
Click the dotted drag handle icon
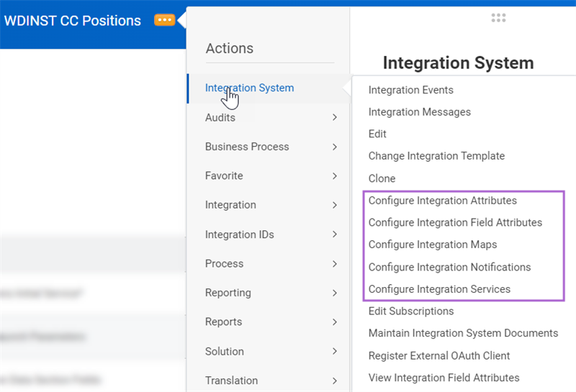(498, 17)
